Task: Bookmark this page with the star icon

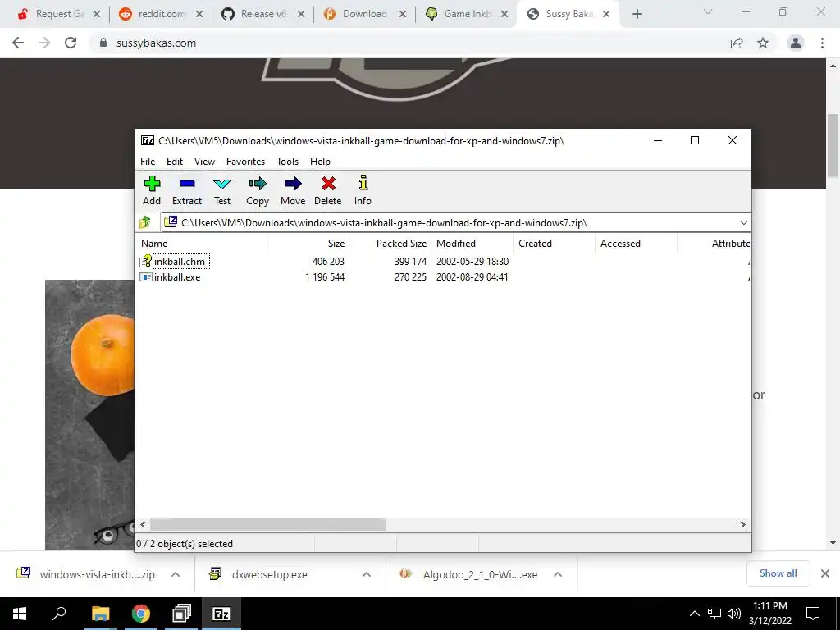Action: pyautogui.click(x=763, y=43)
